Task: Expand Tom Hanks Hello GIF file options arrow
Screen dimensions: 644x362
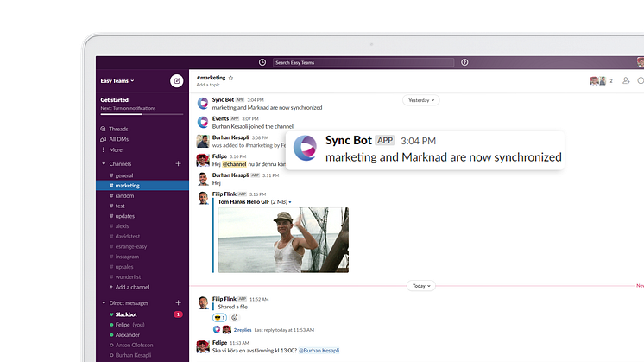Action: click(x=290, y=202)
